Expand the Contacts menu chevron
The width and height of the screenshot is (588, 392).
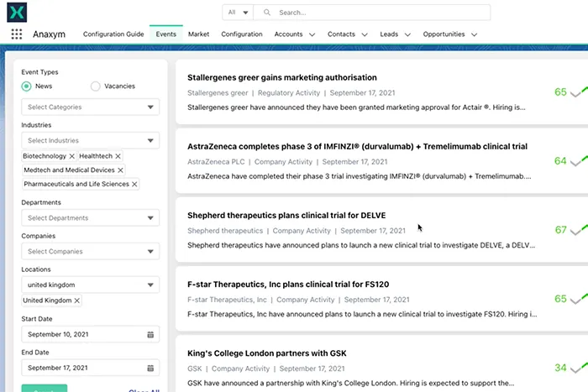click(x=365, y=34)
